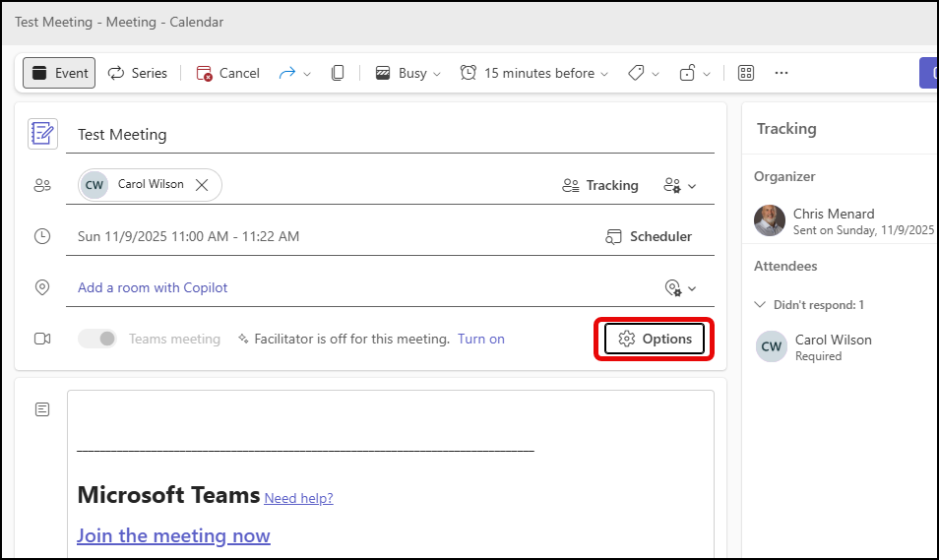
Task: Click the Facilitator sparkle icon
Action: [243, 339]
